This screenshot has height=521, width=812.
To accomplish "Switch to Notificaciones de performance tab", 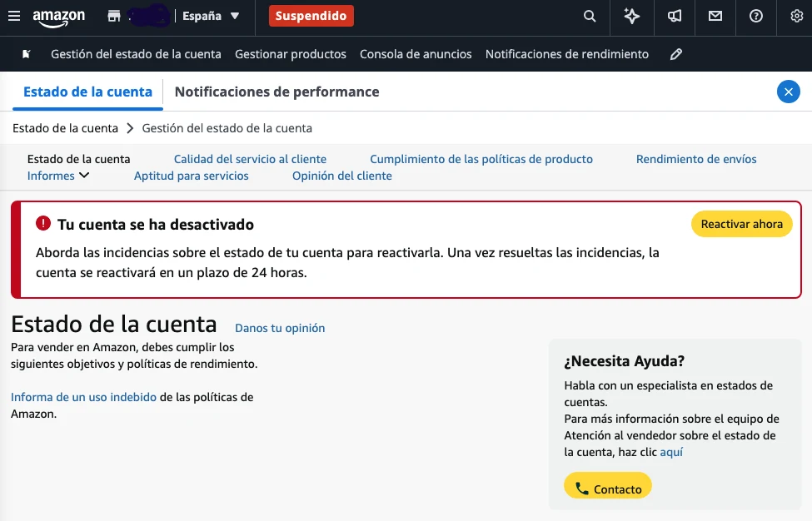I will 277,92.
